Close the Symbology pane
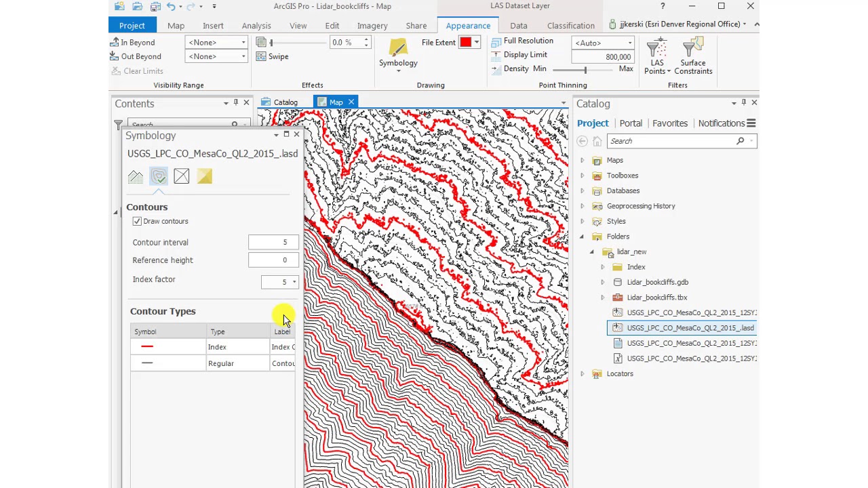The width and height of the screenshot is (868, 488). [296, 135]
